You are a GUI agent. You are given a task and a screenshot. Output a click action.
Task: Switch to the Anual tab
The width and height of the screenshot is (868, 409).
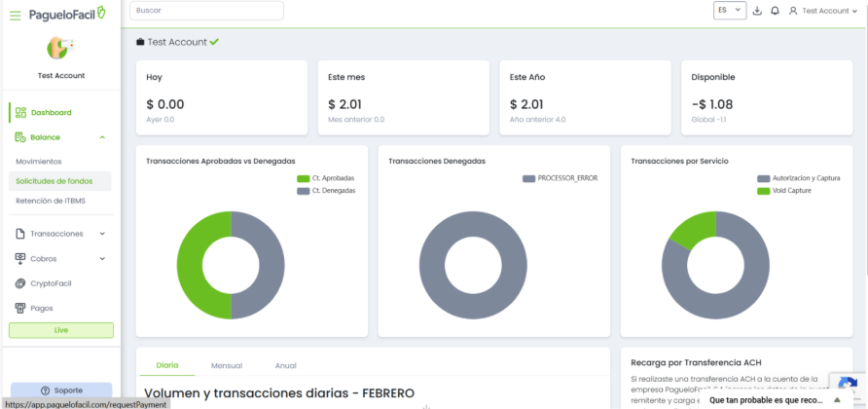click(285, 365)
